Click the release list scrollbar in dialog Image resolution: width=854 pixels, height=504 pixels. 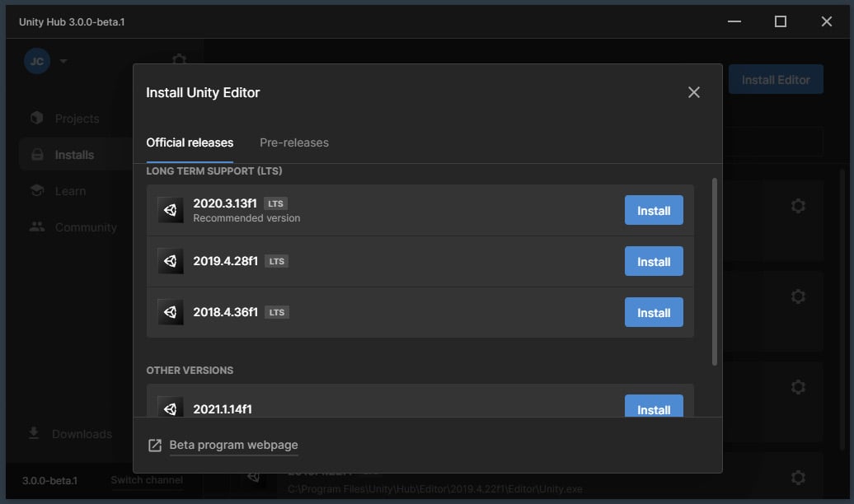tap(715, 272)
